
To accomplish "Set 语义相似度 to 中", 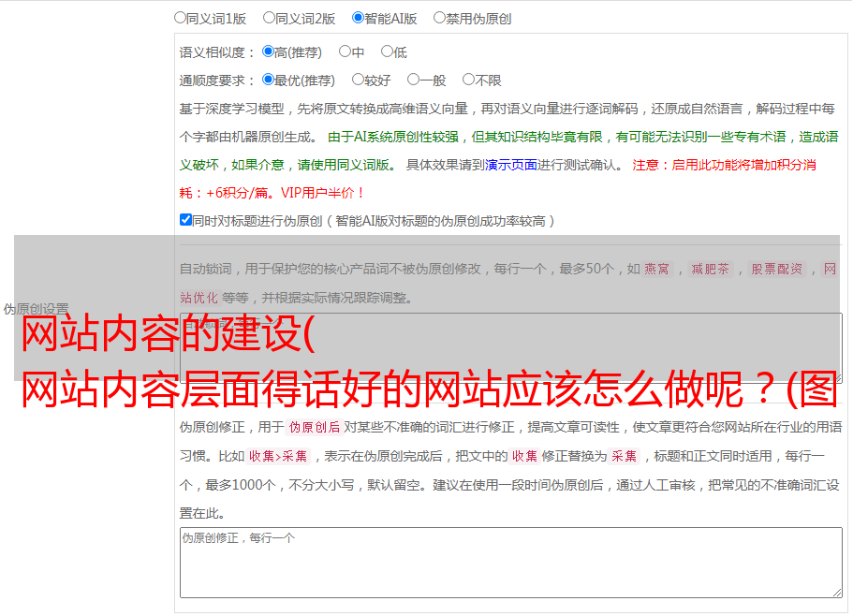I will coord(345,51).
